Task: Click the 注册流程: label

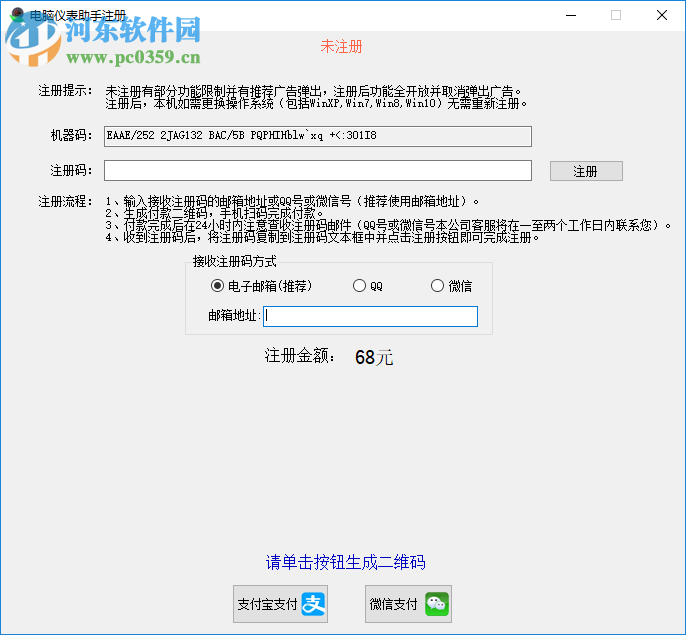Action: pyautogui.click(x=66, y=201)
